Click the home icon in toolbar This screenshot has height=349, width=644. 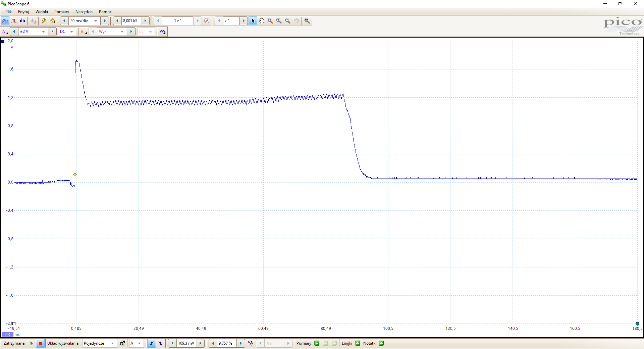[53, 21]
